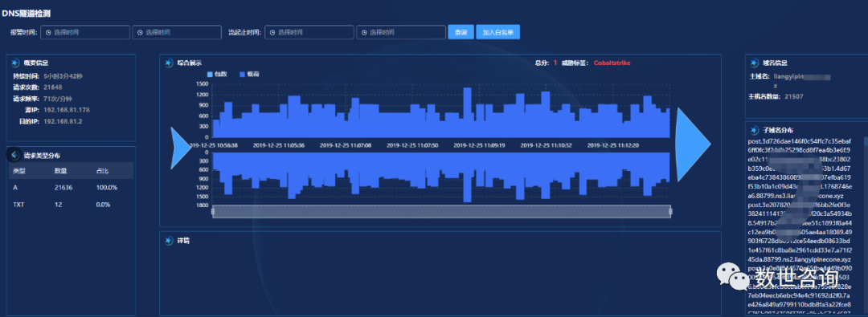868x317 pixels.
Task: Click the large left arrow beside the chart
Action: click(x=181, y=148)
